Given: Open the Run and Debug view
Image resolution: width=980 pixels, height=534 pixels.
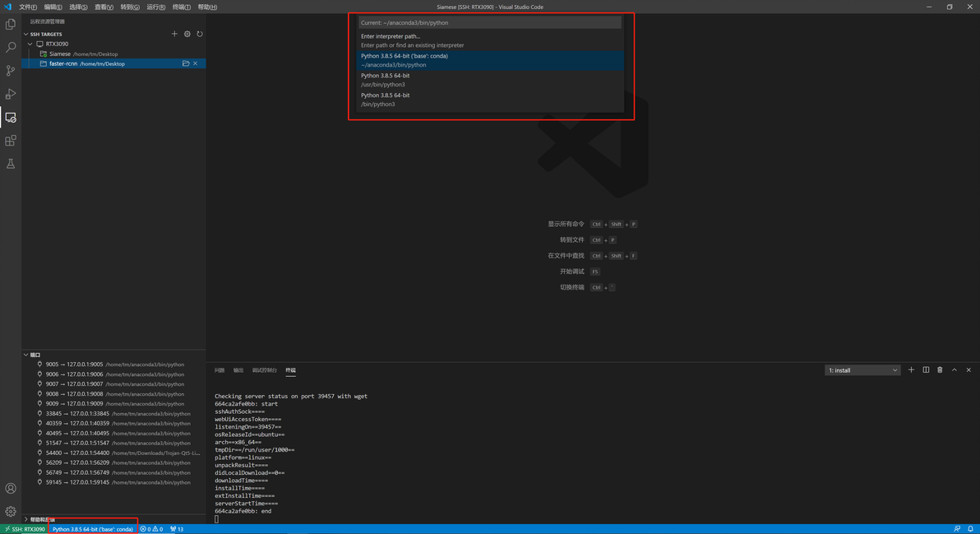Looking at the screenshot, I should pyautogui.click(x=11, y=94).
